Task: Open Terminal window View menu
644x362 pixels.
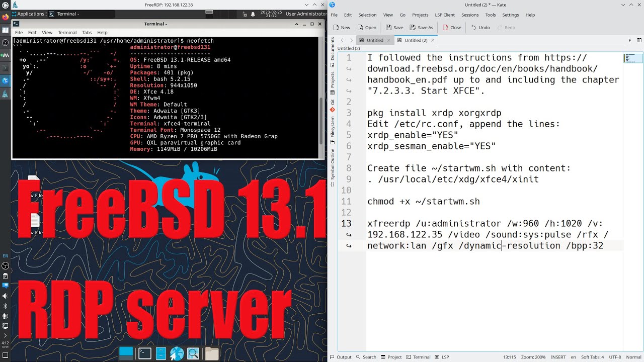Action: click(47, 32)
